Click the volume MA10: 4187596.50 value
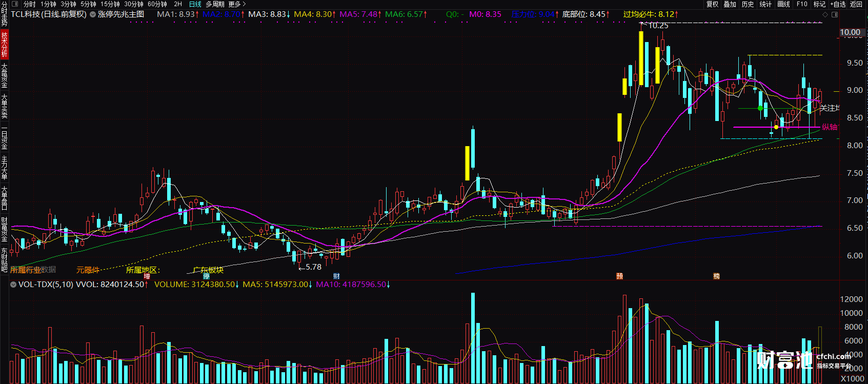The image size is (868, 384). pyautogui.click(x=353, y=285)
